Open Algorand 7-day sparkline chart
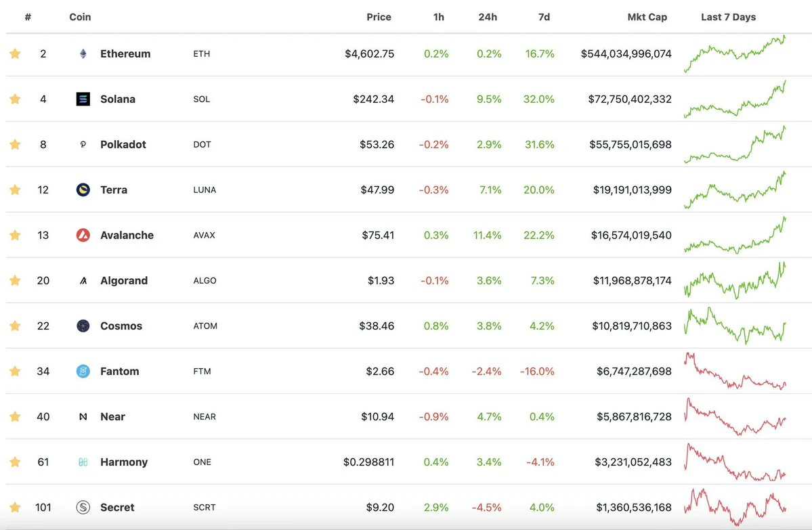Viewport: 812px width, 530px height. pyautogui.click(x=735, y=280)
